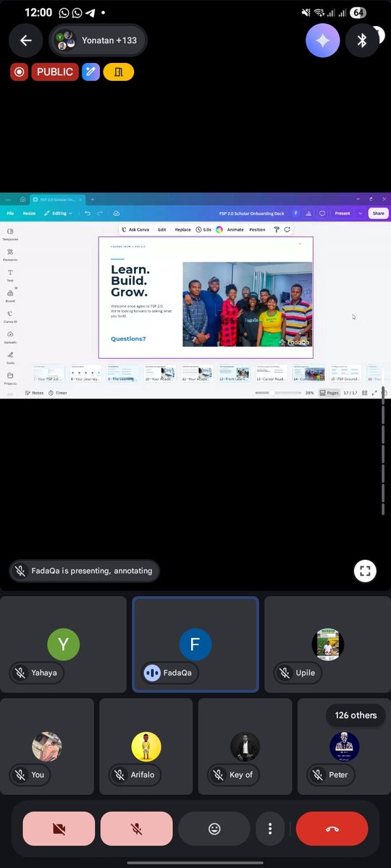Click the copy style paint roller icon
391x868 pixels.
click(x=277, y=229)
